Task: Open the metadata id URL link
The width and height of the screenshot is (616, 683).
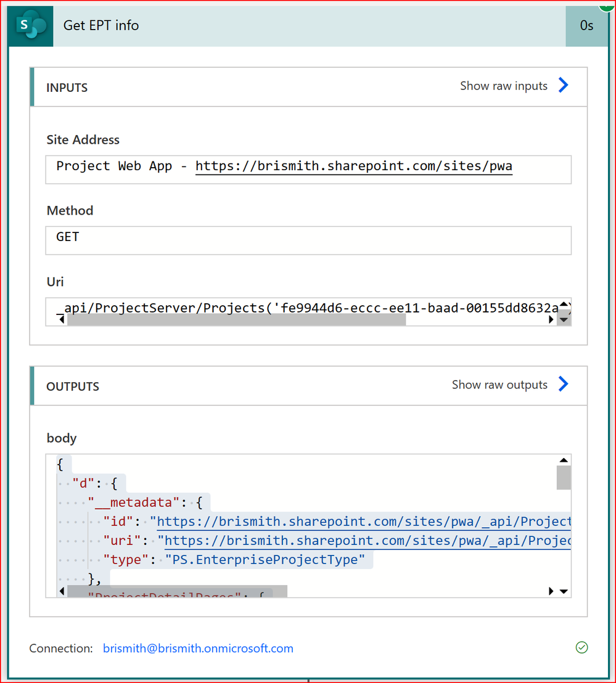Action: coord(364,521)
